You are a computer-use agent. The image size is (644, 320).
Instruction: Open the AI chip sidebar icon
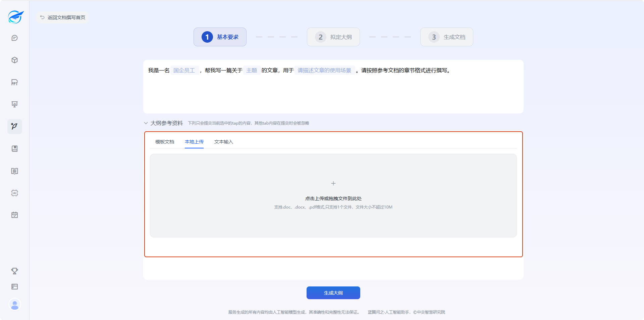point(14,193)
